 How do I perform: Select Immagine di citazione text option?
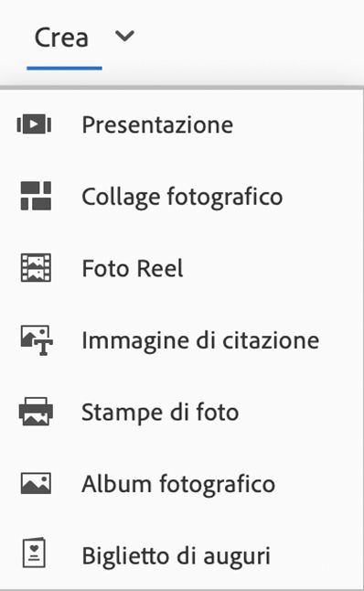pyautogui.click(x=200, y=340)
